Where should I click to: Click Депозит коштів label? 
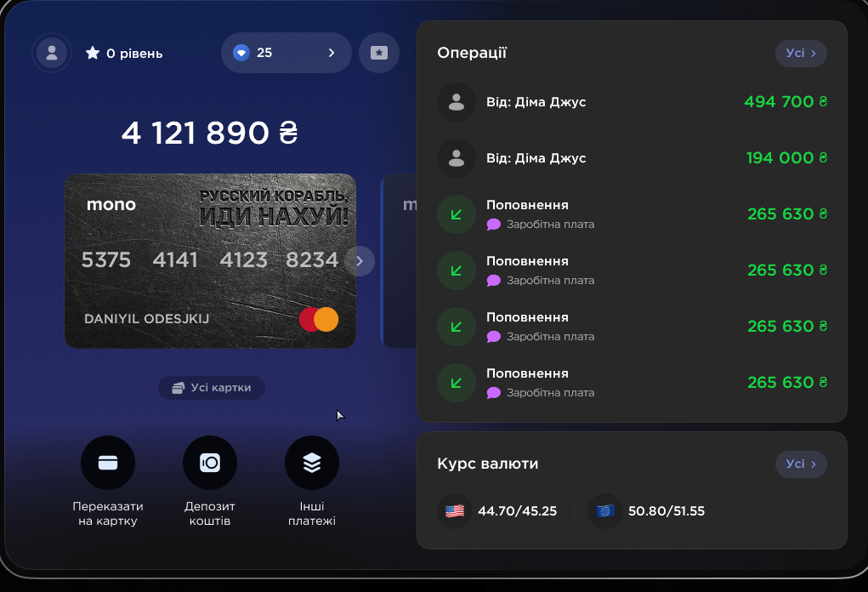(210, 514)
